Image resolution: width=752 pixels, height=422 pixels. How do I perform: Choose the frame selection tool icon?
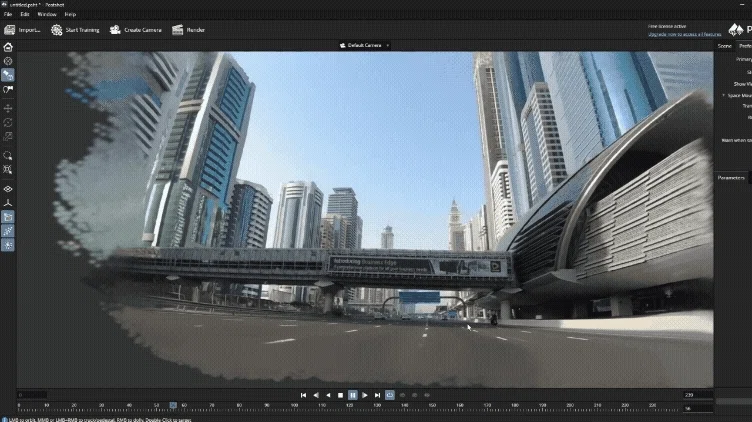tap(8, 170)
